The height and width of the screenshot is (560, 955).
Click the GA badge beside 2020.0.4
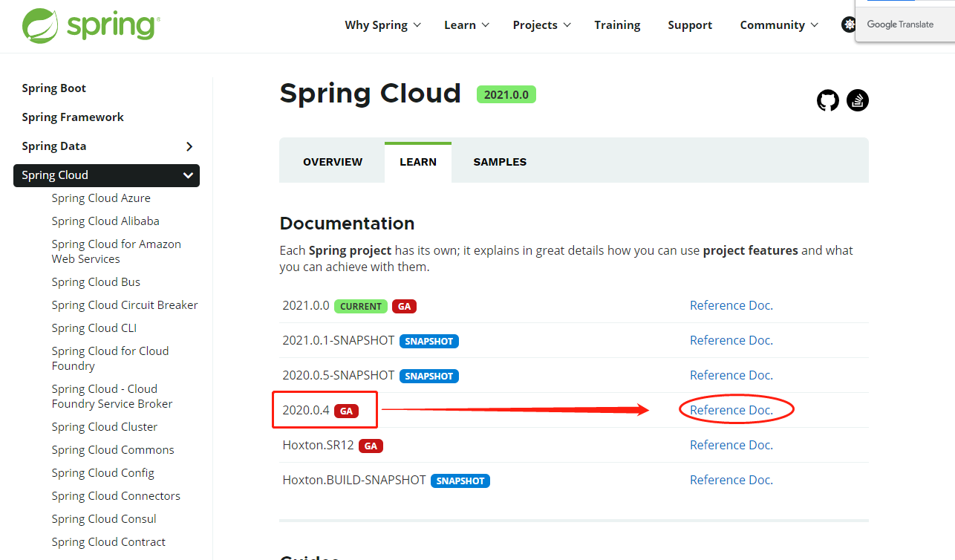pyautogui.click(x=346, y=411)
